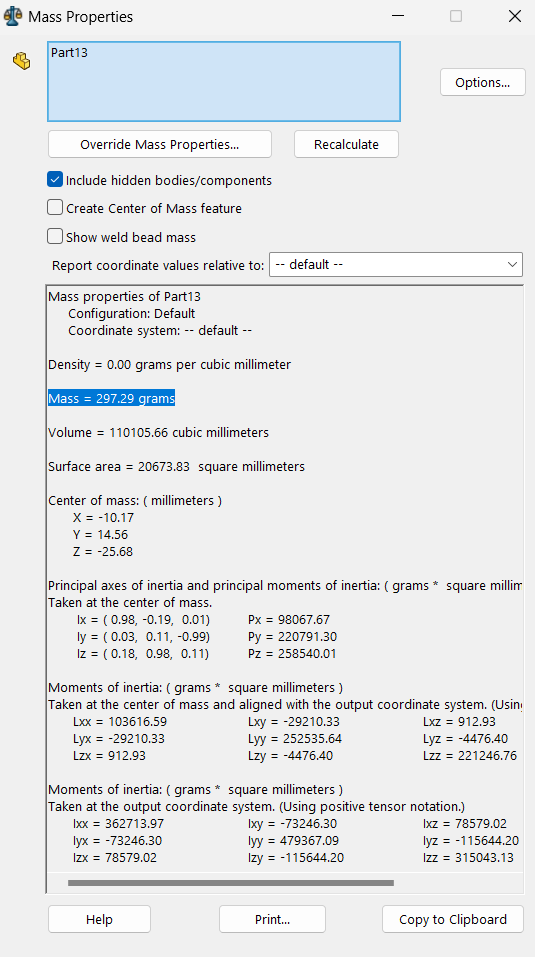Click the Surface area = 20673.83 line

click(176, 467)
